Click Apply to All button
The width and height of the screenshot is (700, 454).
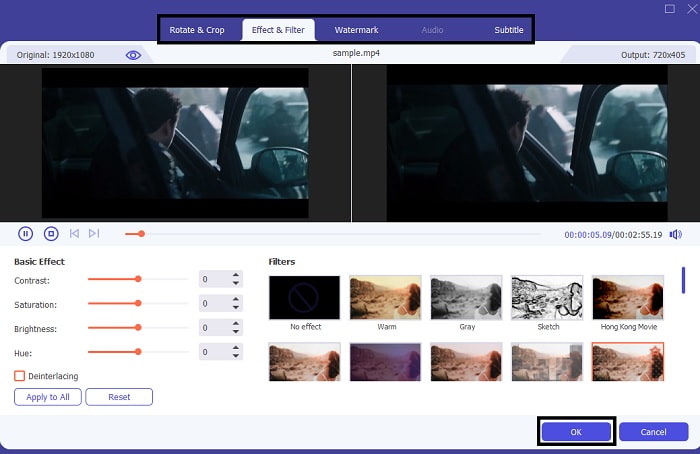pos(48,397)
